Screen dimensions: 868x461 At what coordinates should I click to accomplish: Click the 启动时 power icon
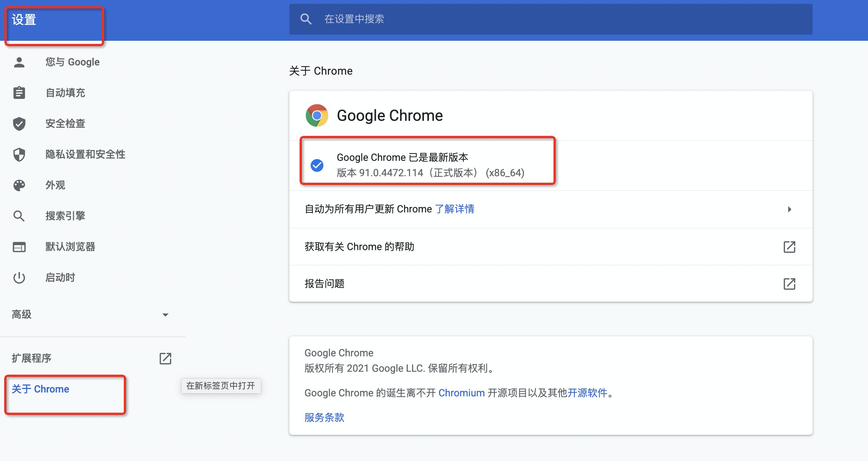[x=19, y=277]
